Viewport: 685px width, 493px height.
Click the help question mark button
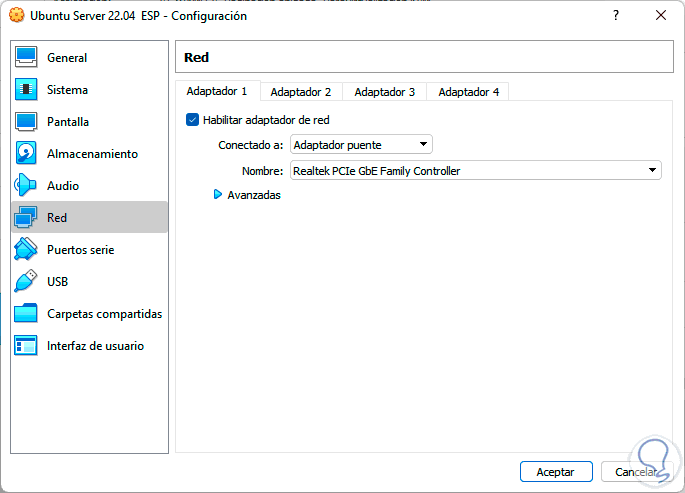[615, 15]
